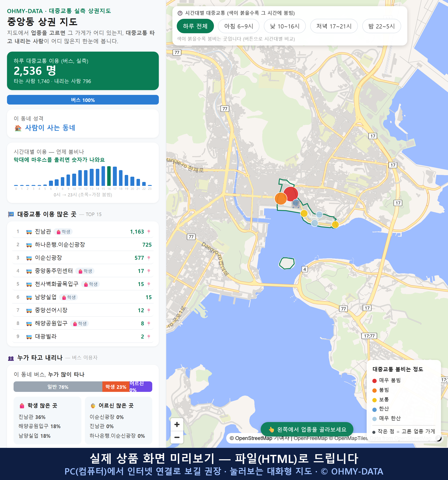Screen dimensions: 448x480
Task: Click icon before 대중교통 이용 많은 곳 heading
Action: 11,214
